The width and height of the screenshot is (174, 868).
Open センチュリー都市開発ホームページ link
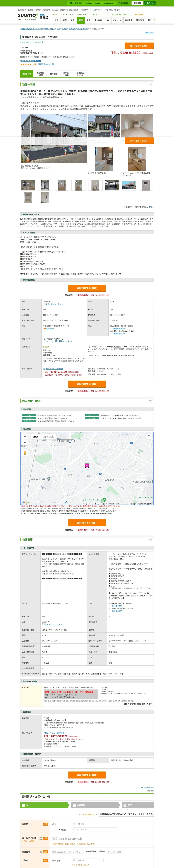(x=58, y=341)
